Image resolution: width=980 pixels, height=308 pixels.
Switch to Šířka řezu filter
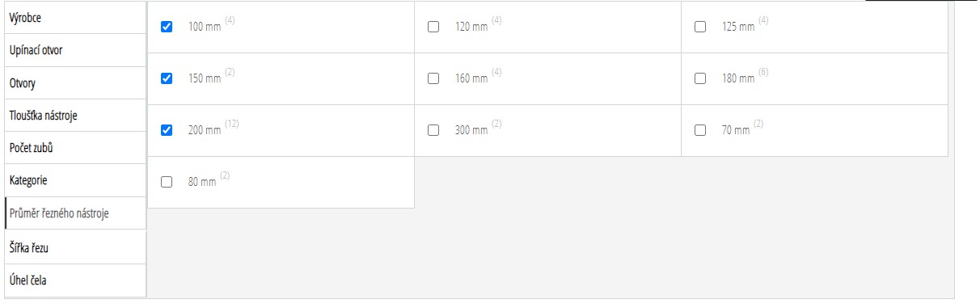click(75, 247)
